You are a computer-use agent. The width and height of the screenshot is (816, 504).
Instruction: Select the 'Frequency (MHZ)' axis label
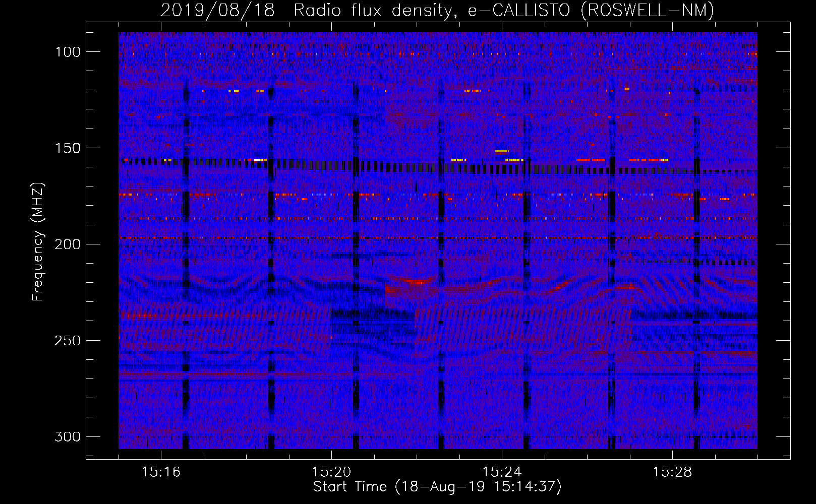pyautogui.click(x=38, y=242)
